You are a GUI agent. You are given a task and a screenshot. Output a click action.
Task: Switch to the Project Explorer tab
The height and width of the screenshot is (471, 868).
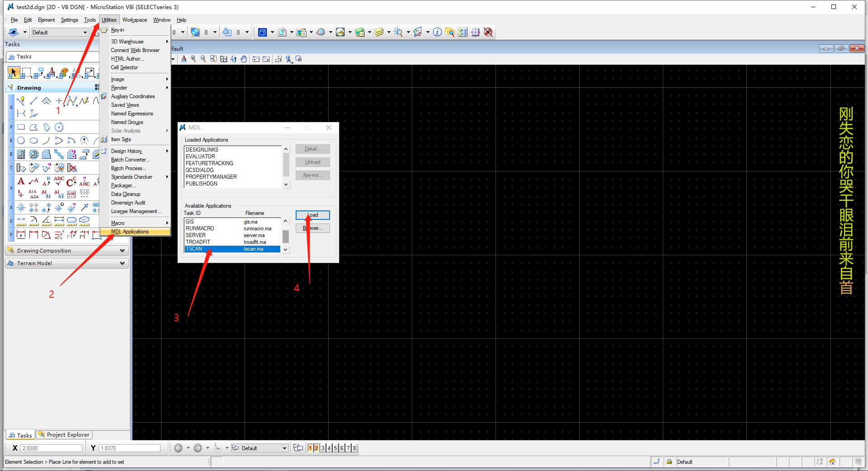[x=64, y=435]
